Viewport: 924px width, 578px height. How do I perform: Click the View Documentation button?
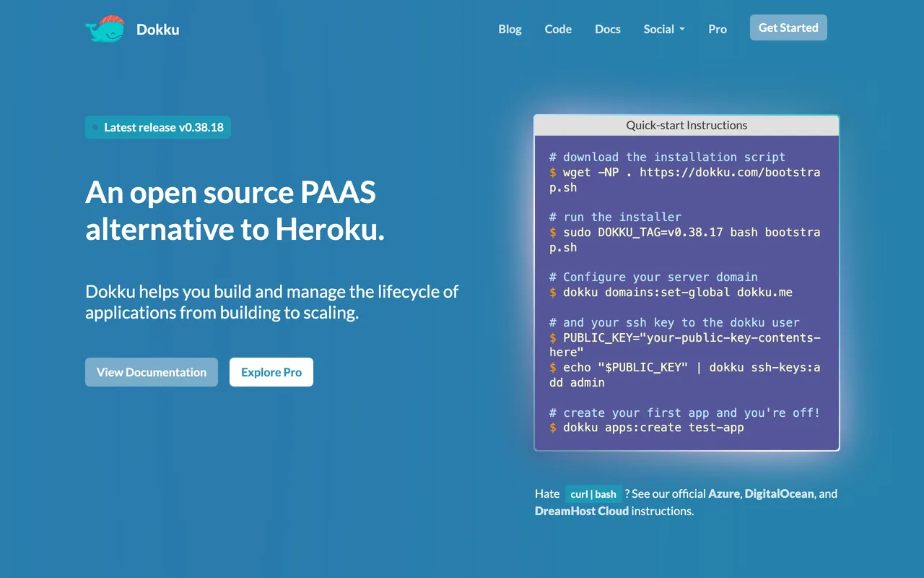tap(152, 372)
